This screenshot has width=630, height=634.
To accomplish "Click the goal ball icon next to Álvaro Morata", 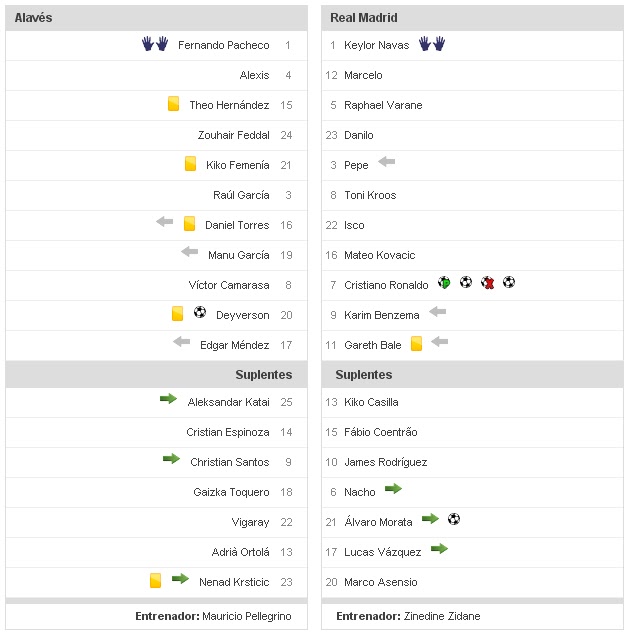I will click(454, 519).
